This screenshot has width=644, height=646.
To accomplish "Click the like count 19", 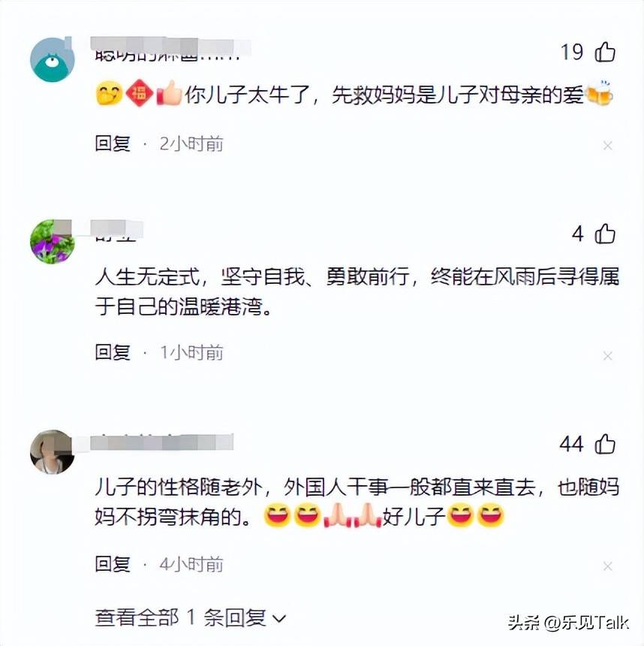I will [x=572, y=52].
